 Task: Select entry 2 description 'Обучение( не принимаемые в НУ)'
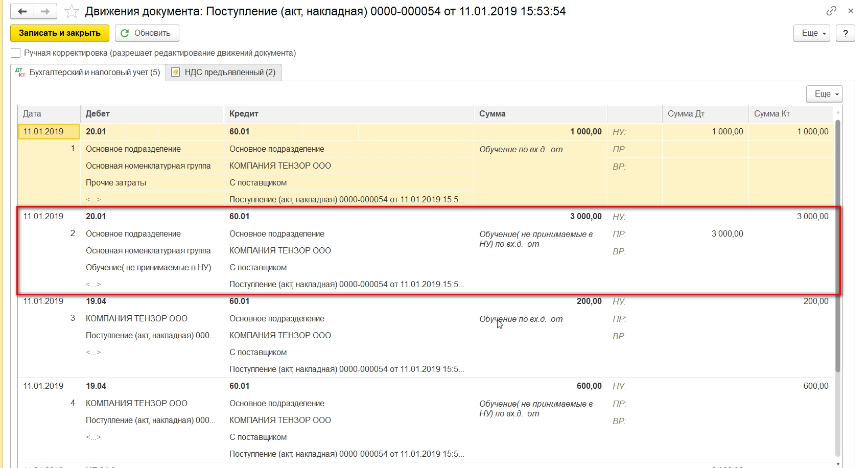click(x=536, y=239)
